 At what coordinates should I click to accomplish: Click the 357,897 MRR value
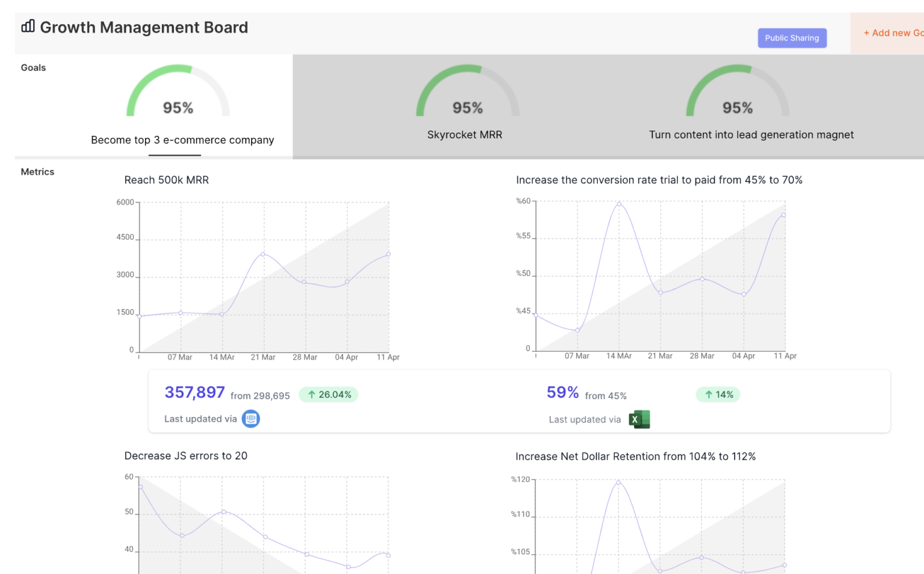(195, 392)
